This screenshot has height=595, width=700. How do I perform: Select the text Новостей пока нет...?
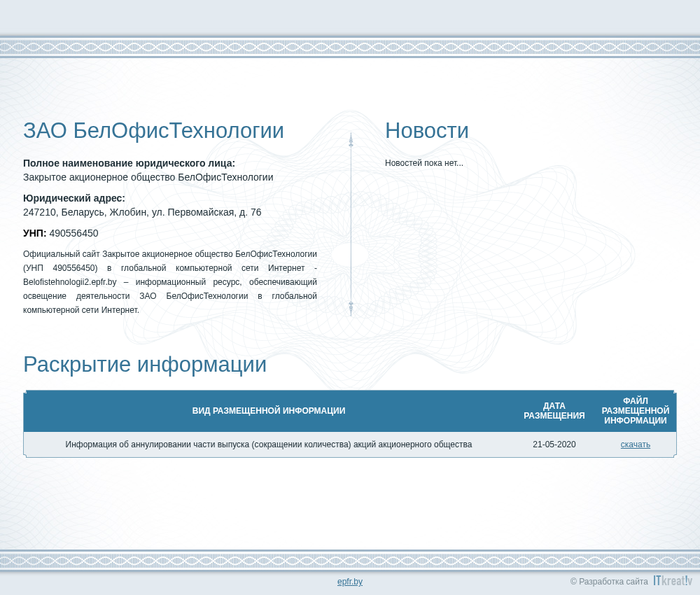(x=423, y=163)
